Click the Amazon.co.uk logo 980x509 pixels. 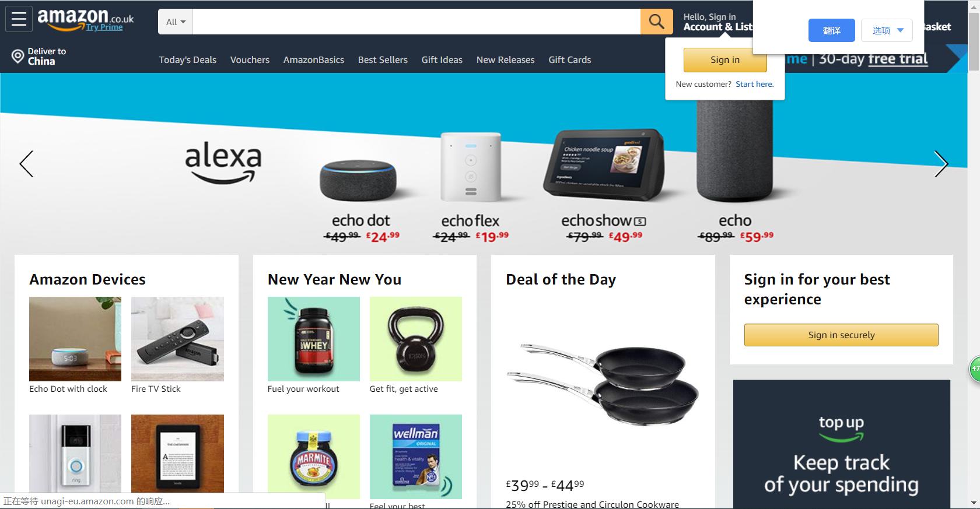pos(85,18)
